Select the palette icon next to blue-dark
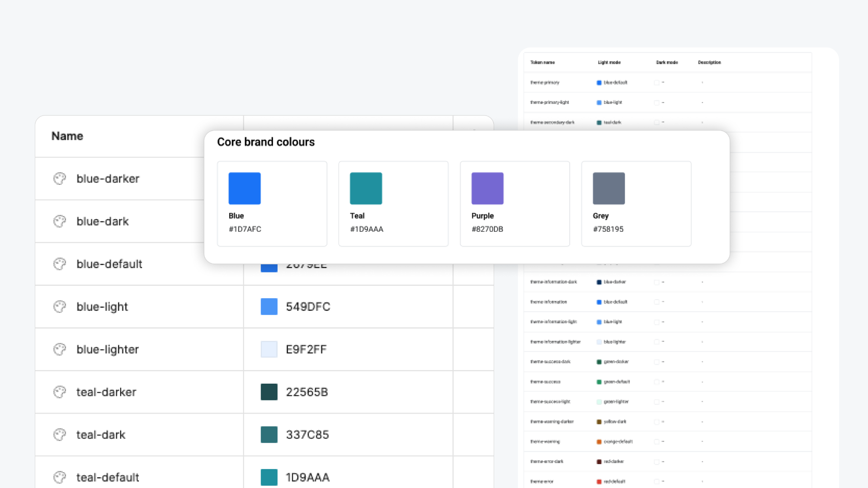The image size is (868, 488). tap(59, 221)
